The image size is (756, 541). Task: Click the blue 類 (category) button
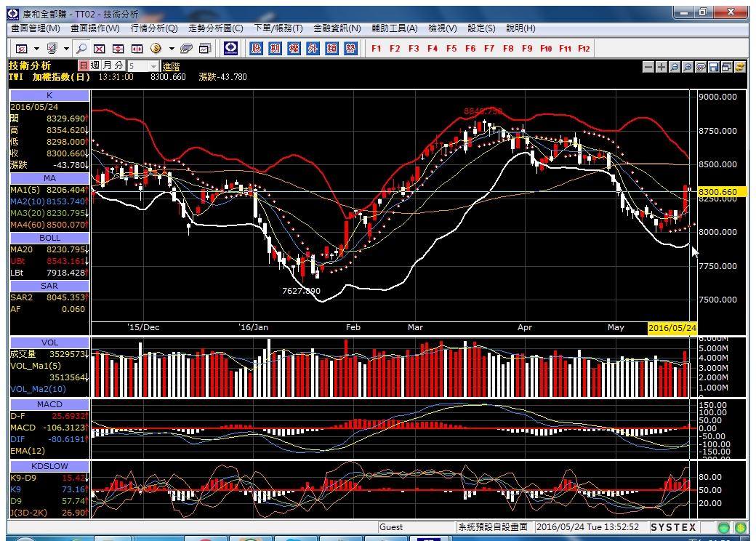pyautogui.click(x=331, y=48)
